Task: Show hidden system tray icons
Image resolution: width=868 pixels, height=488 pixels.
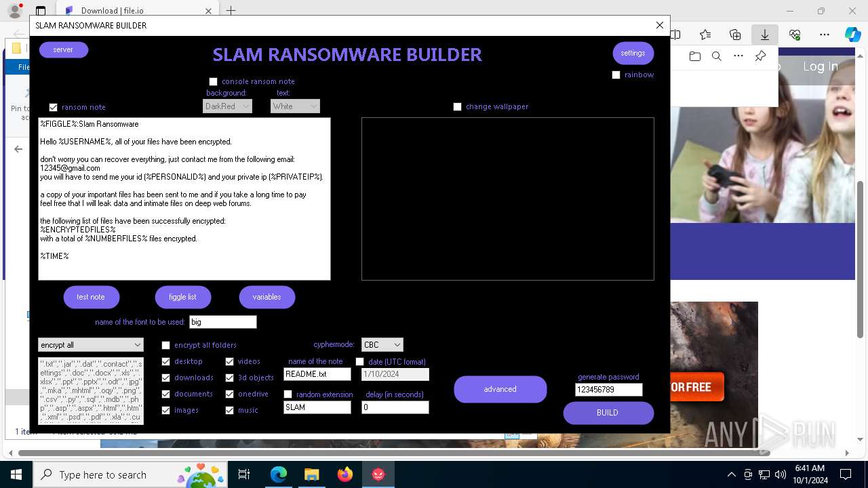Action: click(x=731, y=474)
